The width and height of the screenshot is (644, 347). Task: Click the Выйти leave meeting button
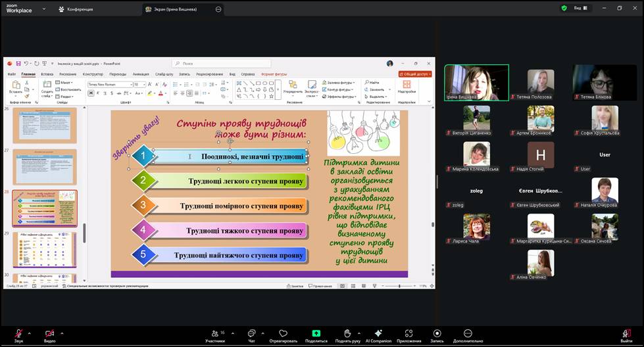[626, 334]
